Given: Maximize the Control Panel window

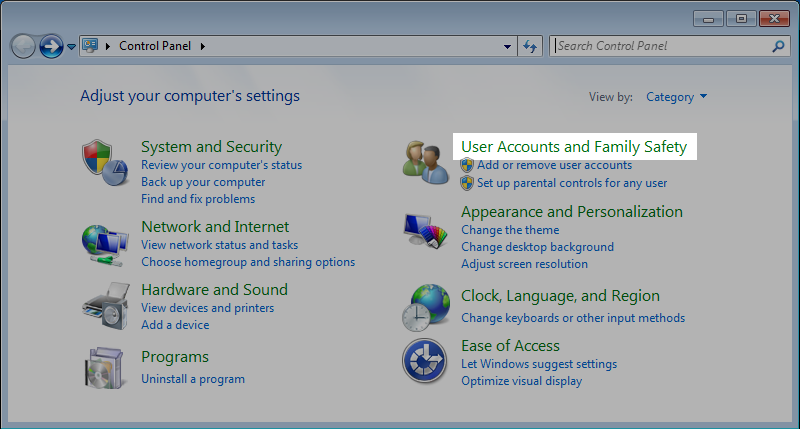Looking at the screenshot, I should tap(741, 19).
